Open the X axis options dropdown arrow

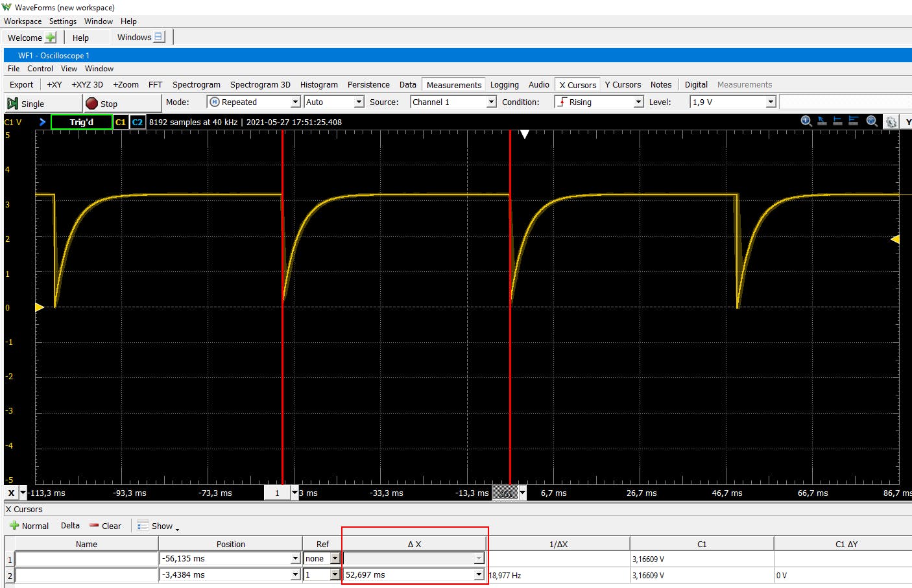(x=23, y=493)
